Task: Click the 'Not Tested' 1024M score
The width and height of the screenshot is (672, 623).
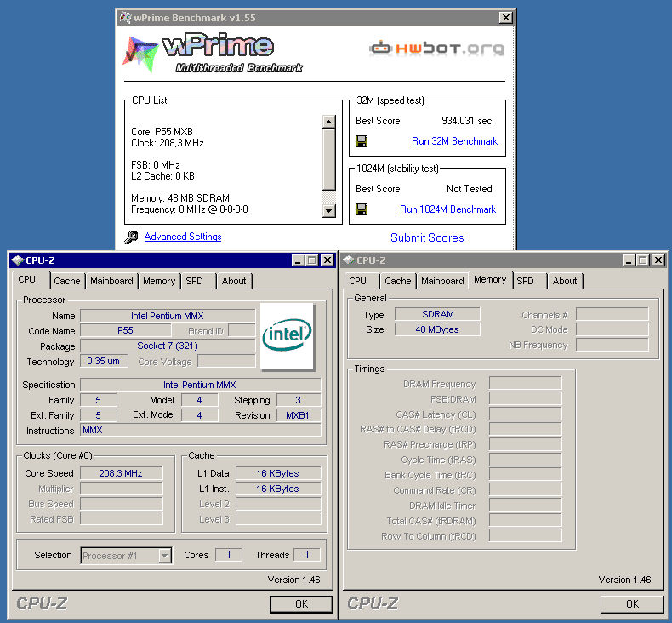Action: [470, 189]
